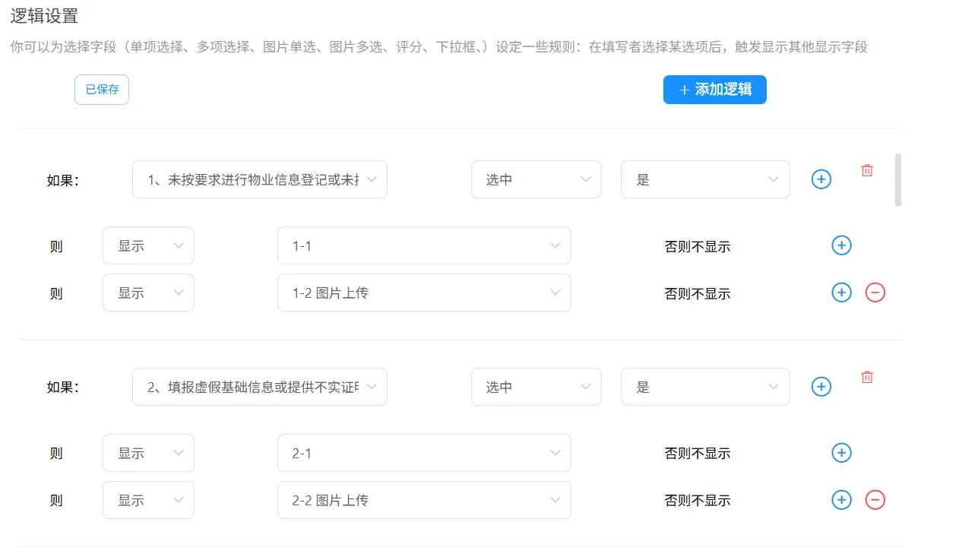Open the 2-2 图片上传 field dropdown
The width and height of the screenshot is (962, 560).
coord(424,500)
